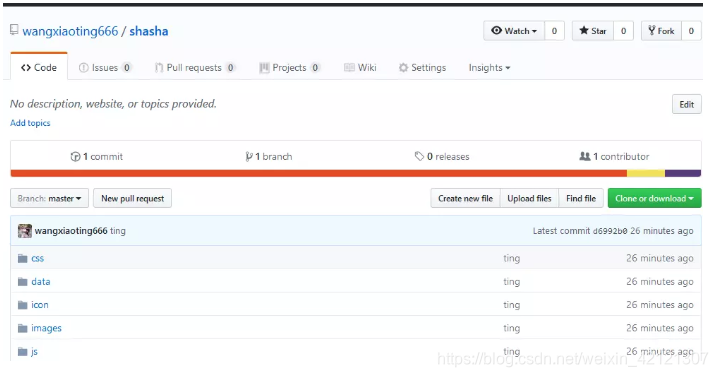Click the stargazers count next to Star

tap(623, 31)
